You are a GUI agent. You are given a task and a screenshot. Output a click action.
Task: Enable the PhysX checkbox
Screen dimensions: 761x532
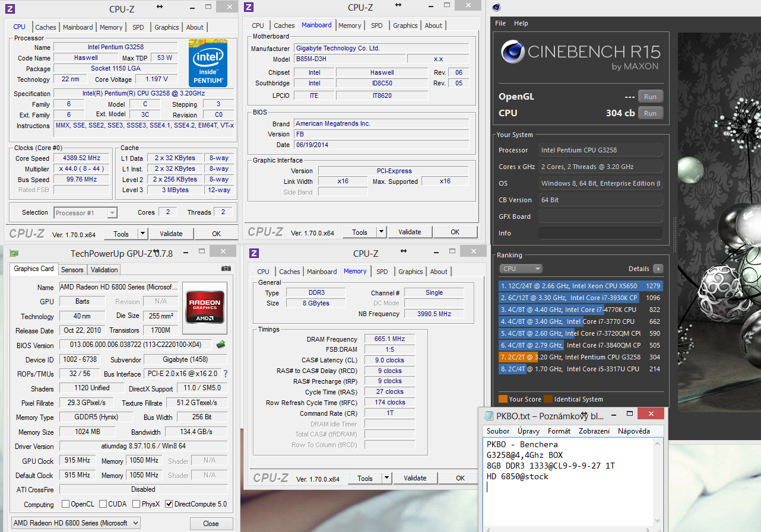[x=137, y=504]
